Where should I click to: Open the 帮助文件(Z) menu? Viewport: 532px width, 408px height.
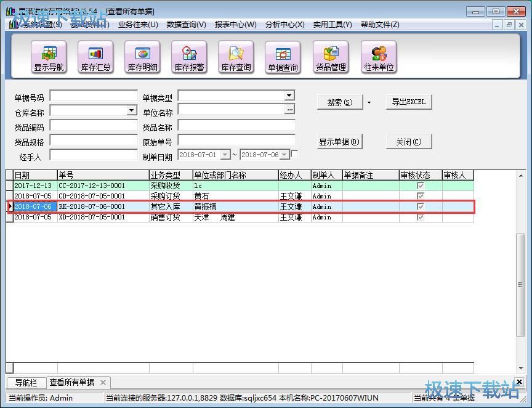(x=380, y=25)
